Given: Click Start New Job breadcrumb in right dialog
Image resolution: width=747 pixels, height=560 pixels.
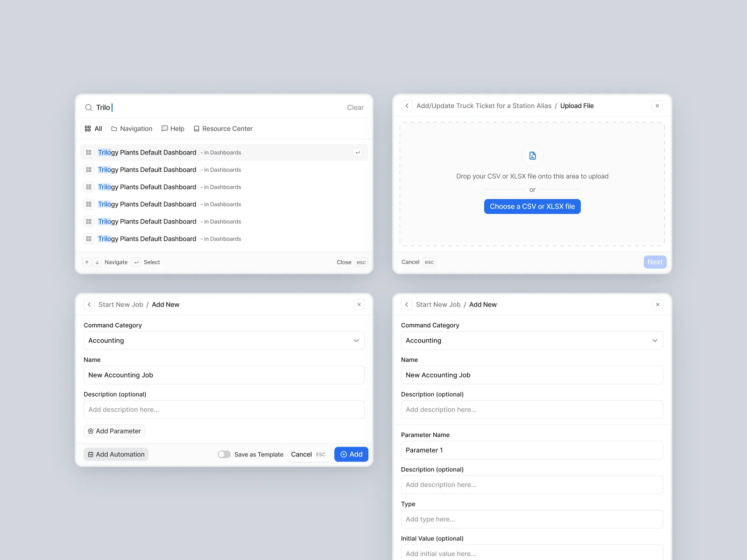Looking at the screenshot, I should [438, 305].
